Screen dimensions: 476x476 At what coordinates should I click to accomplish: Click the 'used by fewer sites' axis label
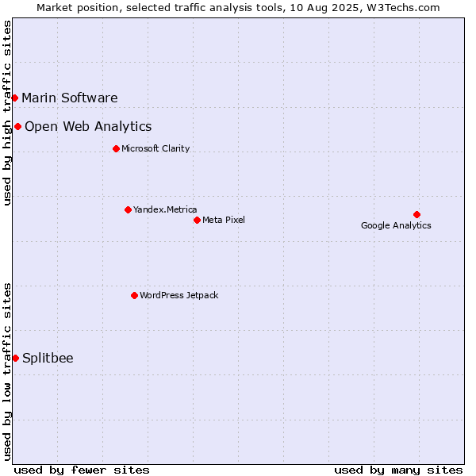pos(82,470)
